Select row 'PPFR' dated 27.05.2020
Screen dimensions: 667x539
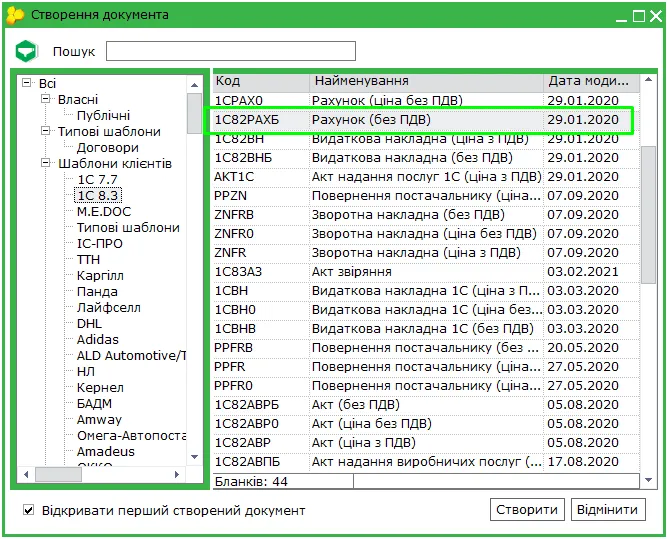[426, 367]
